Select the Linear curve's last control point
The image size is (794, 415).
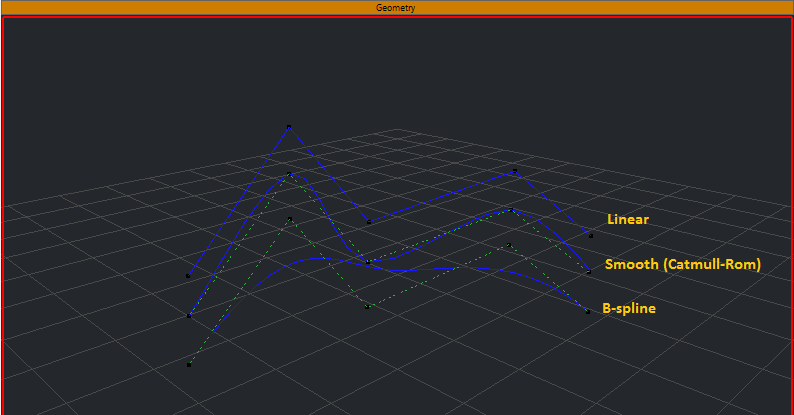pyautogui.click(x=590, y=235)
